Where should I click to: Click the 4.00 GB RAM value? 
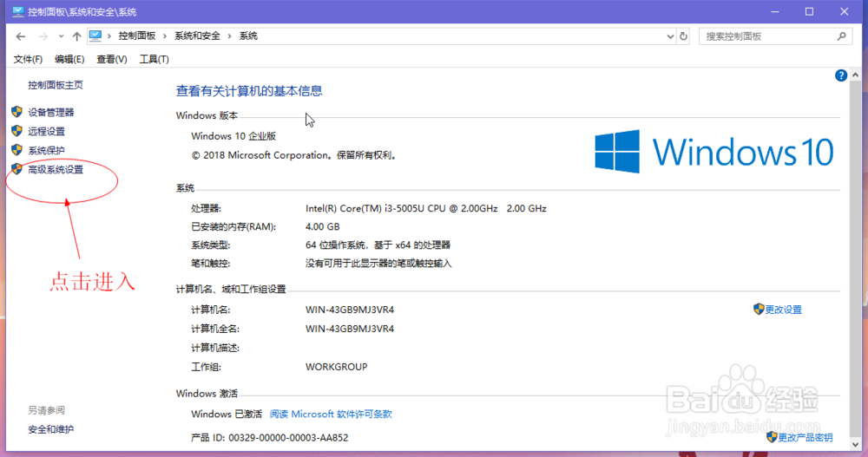[322, 227]
